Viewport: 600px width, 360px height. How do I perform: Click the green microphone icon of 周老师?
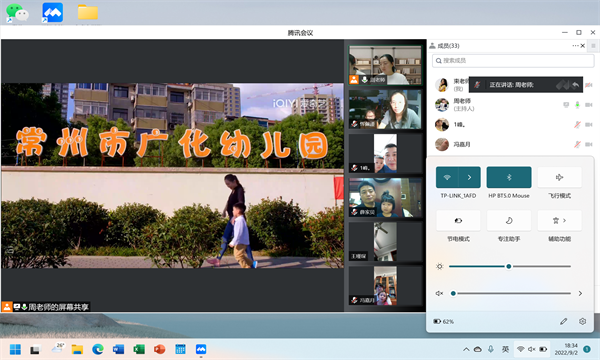point(577,105)
